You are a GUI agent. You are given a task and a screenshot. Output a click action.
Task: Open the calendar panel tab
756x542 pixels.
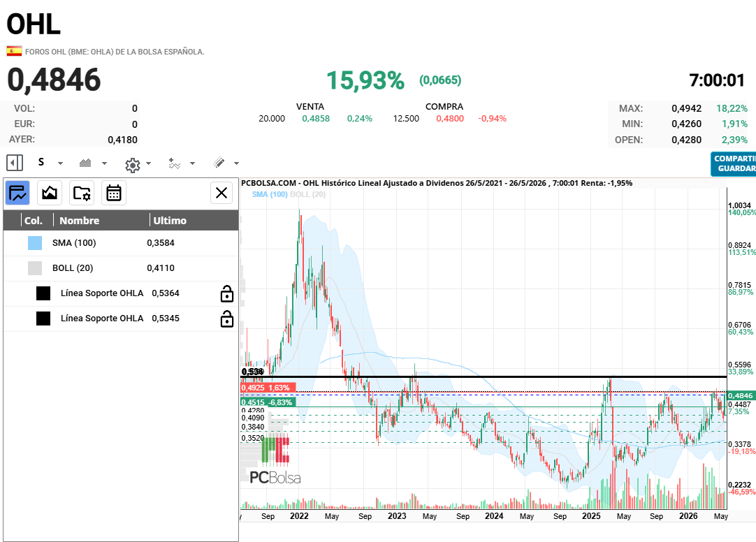click(114, 193)
